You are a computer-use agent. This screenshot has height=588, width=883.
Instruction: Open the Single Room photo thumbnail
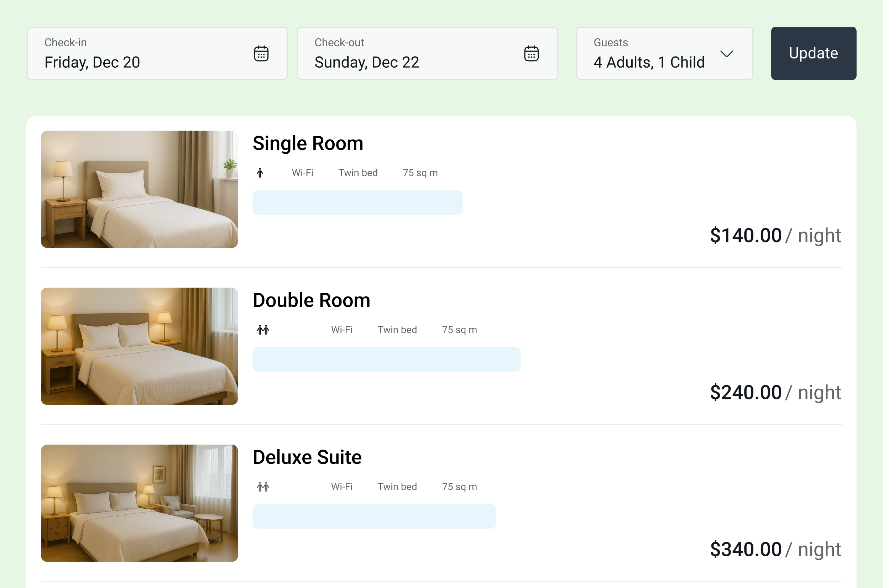coord(139,189)
